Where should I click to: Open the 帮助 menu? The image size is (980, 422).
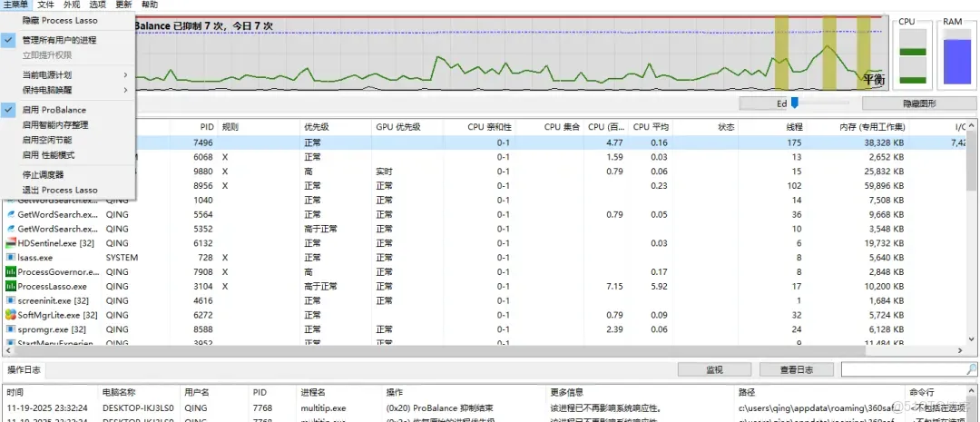coord(150,5)
